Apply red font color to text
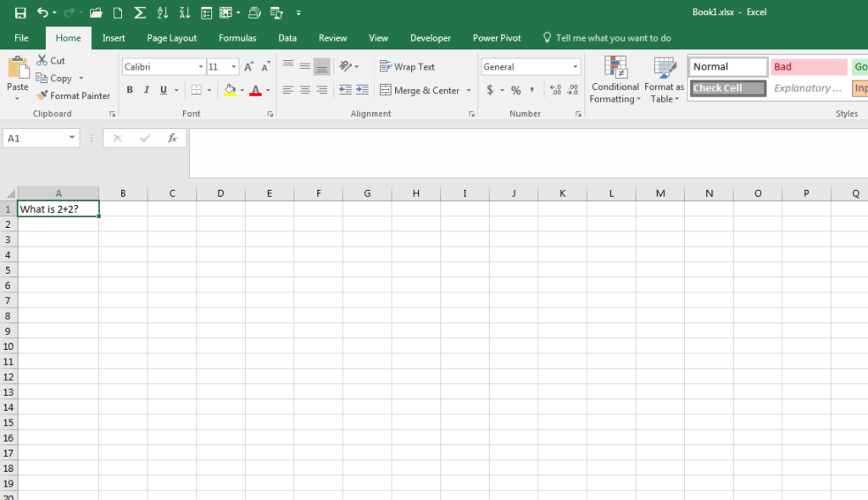The width and height of the screenshot is (868, 500). [x=255, y=90]
